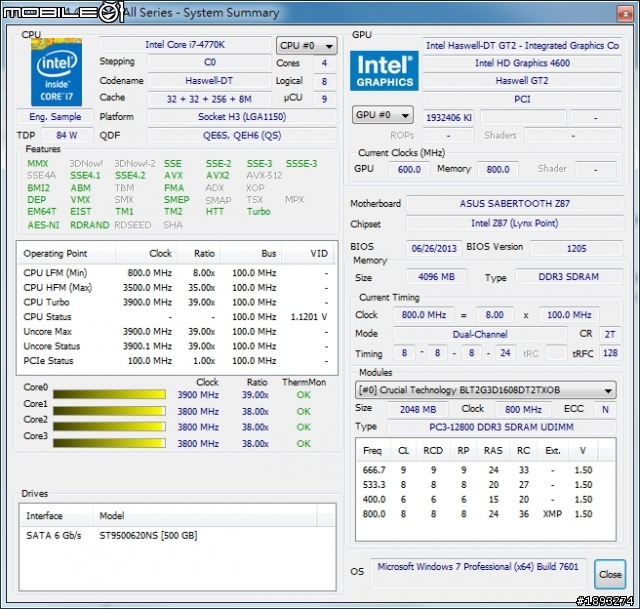Click the Intel HD Graphics 4600 field
The image size is (640, 609).
coord(522,63)
